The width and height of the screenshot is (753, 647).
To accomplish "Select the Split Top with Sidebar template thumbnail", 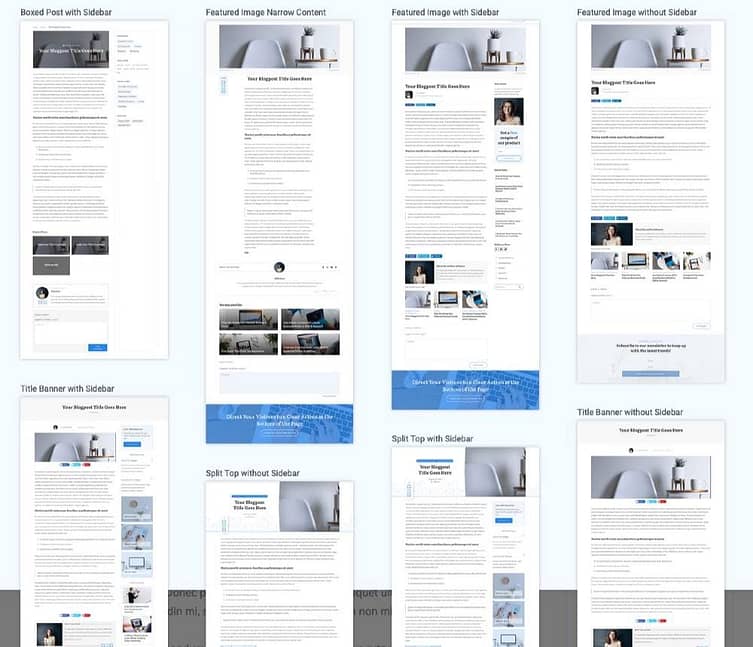I will pyautogui.click(x=465, y=547).
